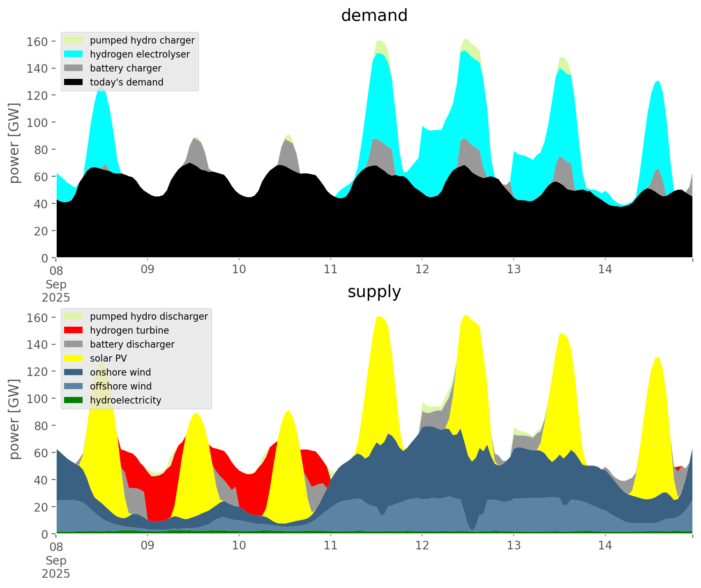The image size is (701, 588).
Task: Click the 'demand' chart title
Action: point(374,16)
